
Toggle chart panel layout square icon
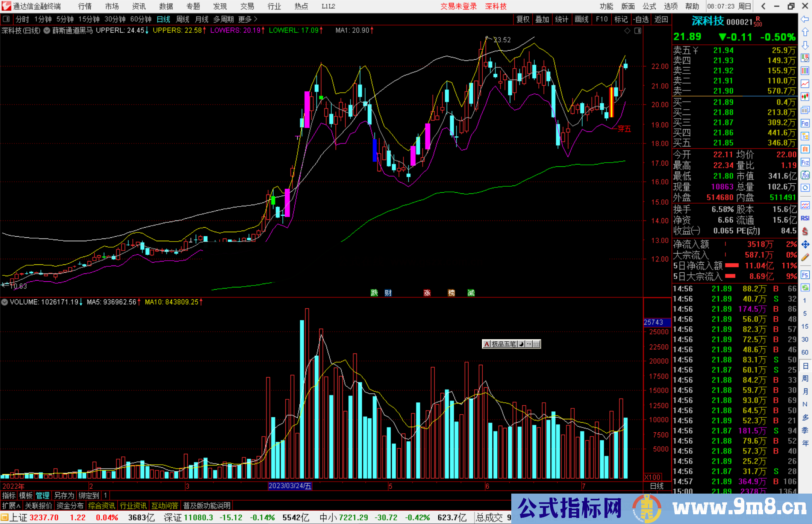point(6,19)
